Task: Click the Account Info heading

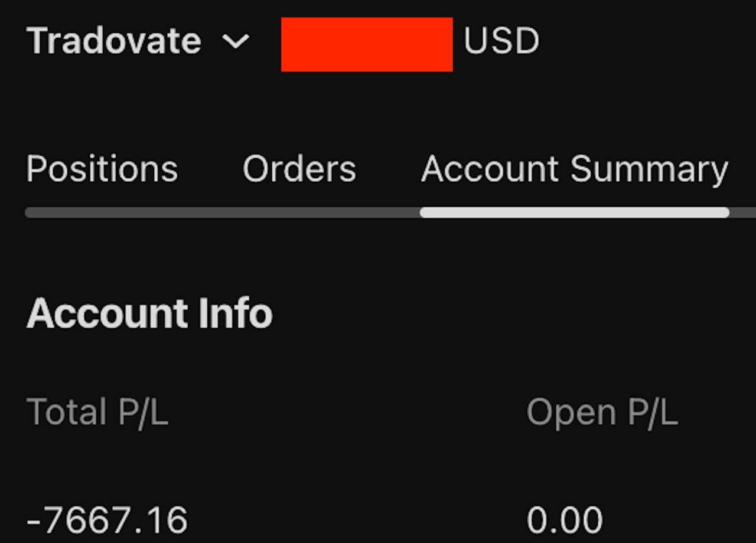Action: pyautogui.click(x=149, y=313)
